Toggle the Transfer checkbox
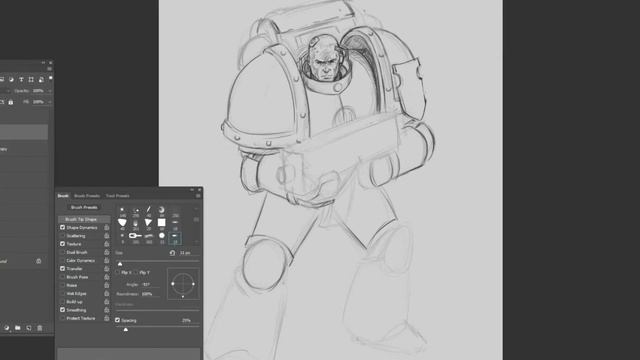 tap(62, 269)
